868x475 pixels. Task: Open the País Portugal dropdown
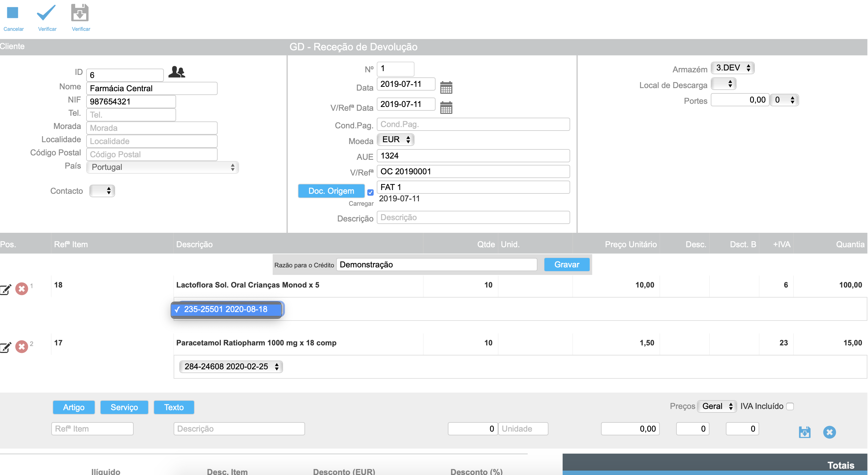point(162,167)
